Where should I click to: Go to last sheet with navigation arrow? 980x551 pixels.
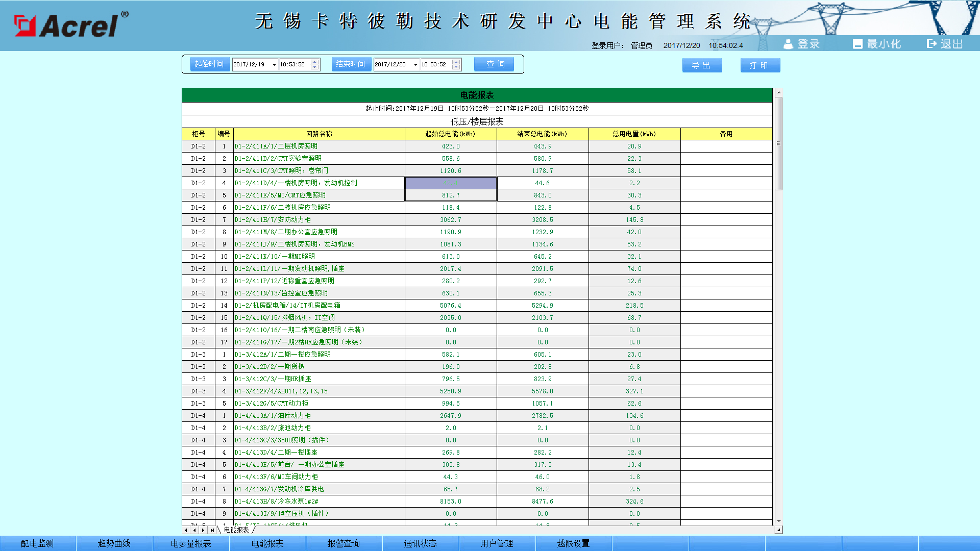(x=212, y=530)
